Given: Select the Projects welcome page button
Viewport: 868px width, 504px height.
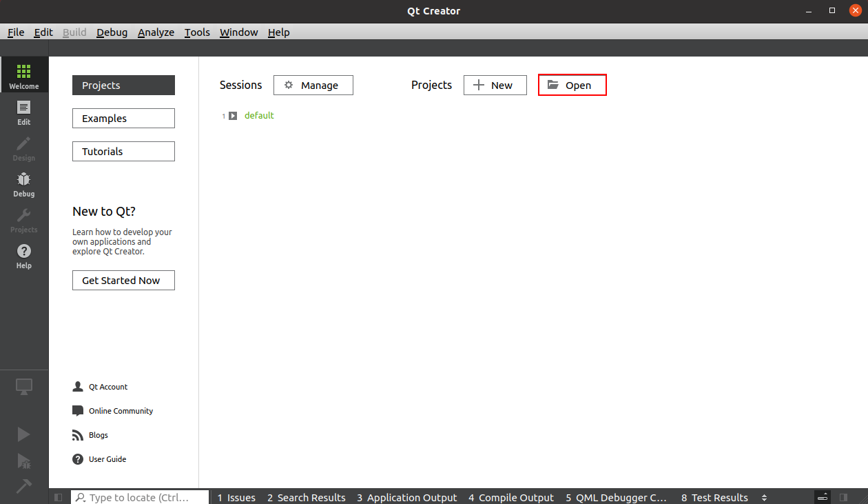Looking at the screenshot, I should coord(123,85).
